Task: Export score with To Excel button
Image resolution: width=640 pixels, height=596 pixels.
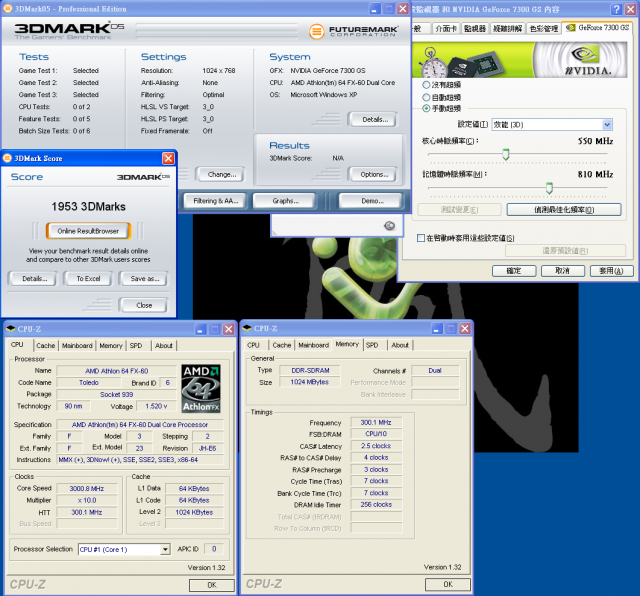Action: tap(88, 278)
